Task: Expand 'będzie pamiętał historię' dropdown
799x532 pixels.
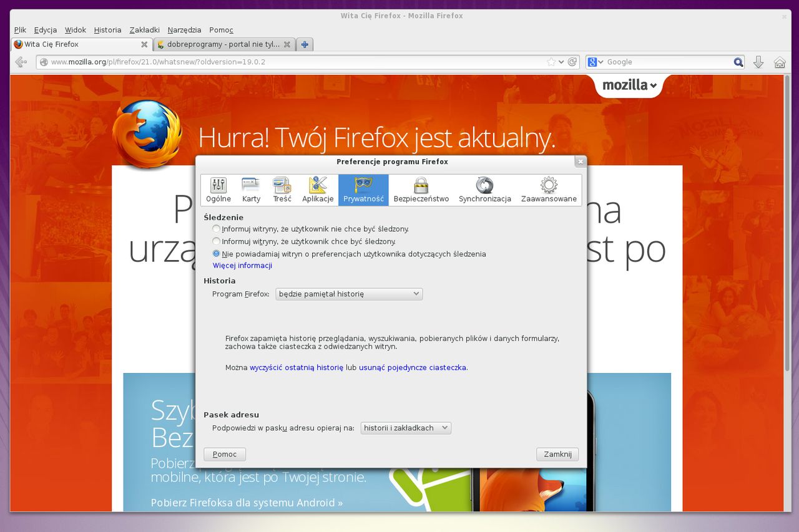Action: tap(349, 294)
